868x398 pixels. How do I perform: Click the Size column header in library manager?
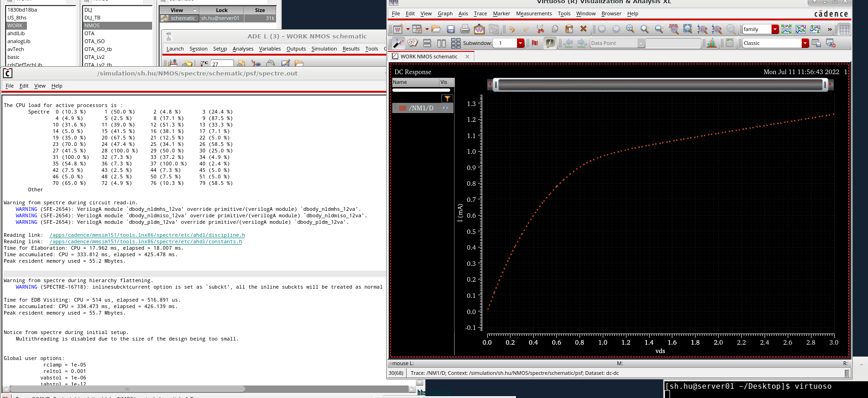[260, 10]
